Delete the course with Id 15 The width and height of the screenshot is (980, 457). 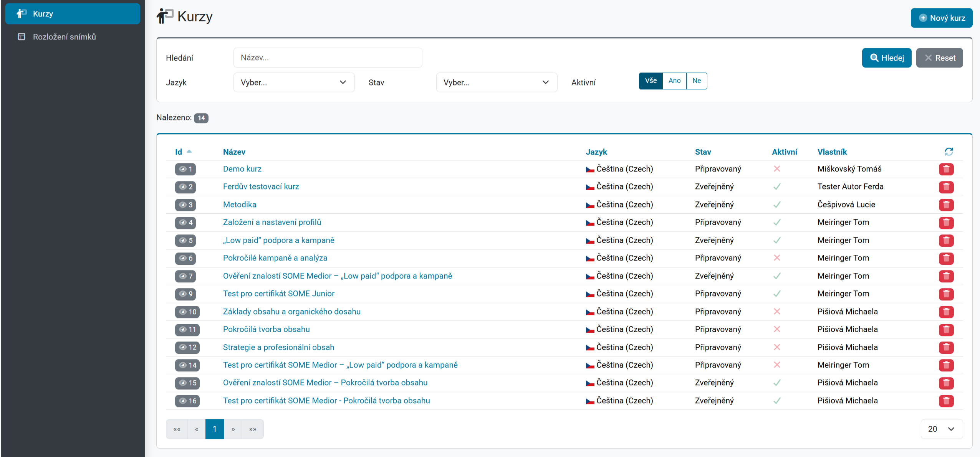pos(946,383)
